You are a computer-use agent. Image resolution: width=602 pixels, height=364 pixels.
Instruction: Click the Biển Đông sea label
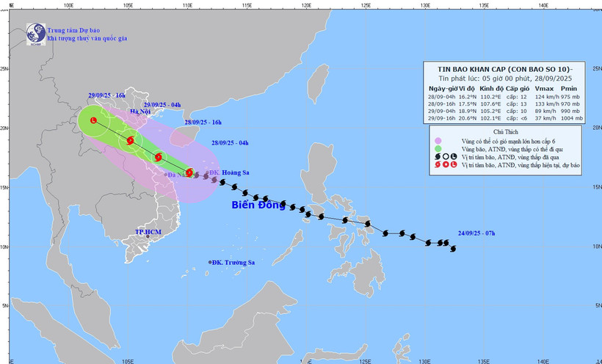click(258, 205)
